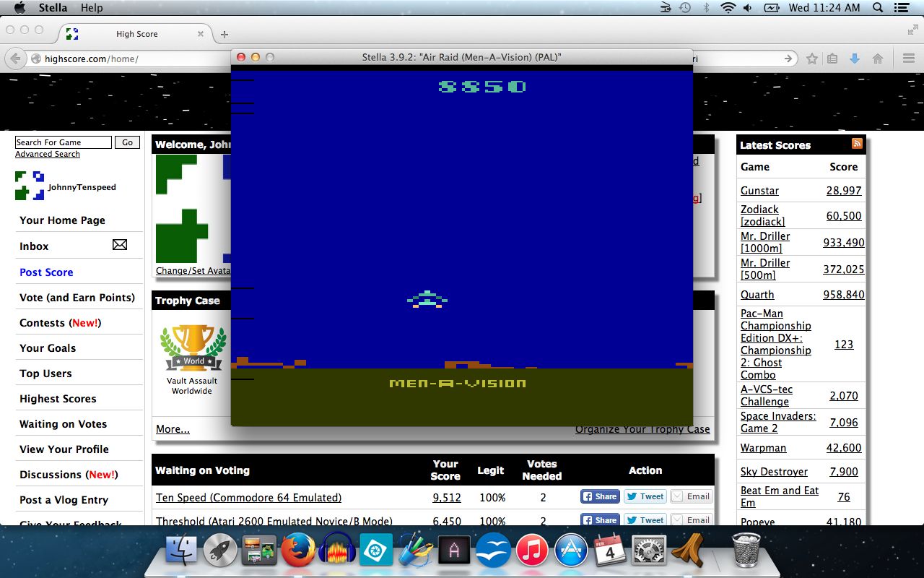
Task: Open Post Score in sidebar
Action: pyautogui.click(x=46, y=272)
